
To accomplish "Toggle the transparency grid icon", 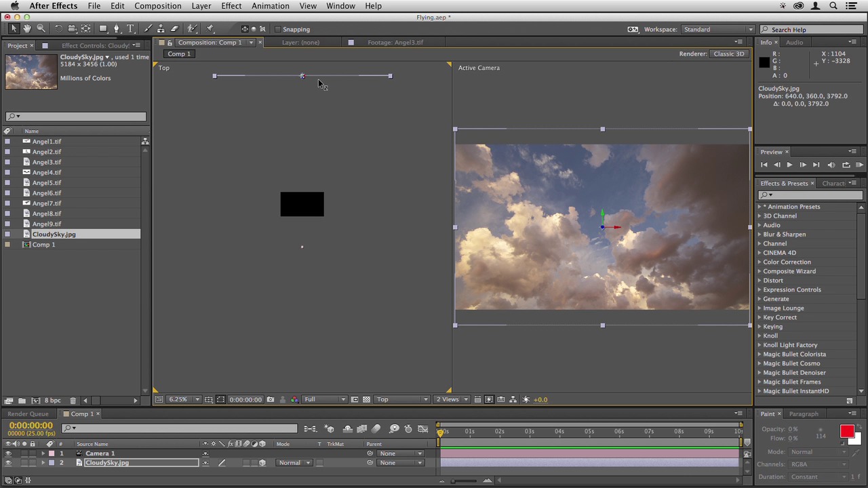I will point(366,399).
